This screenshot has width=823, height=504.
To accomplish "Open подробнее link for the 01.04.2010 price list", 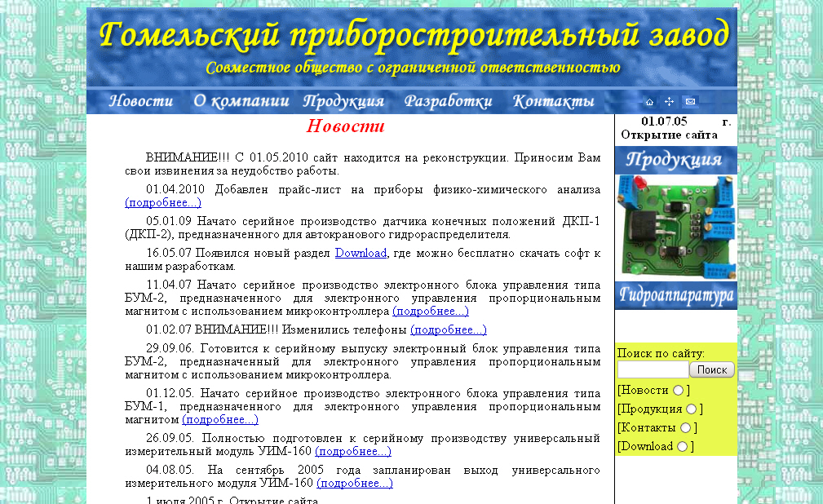I will pos(163,202).
